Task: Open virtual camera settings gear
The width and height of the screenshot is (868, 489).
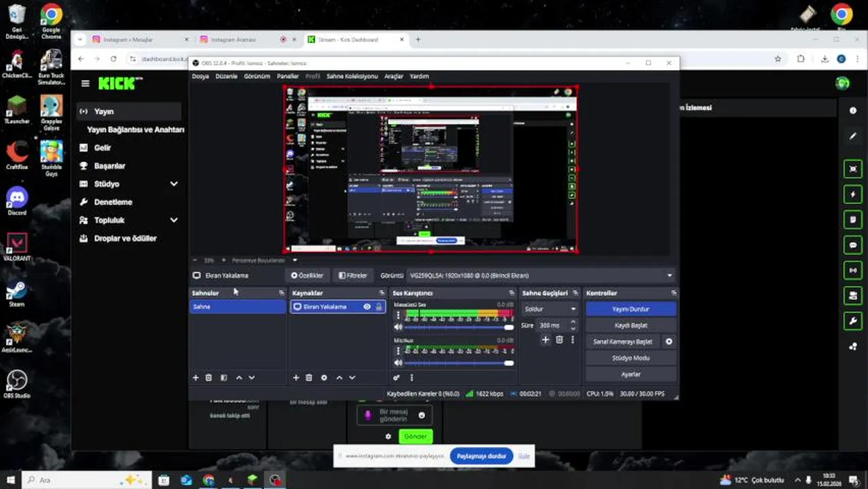Action: [669, 342]
